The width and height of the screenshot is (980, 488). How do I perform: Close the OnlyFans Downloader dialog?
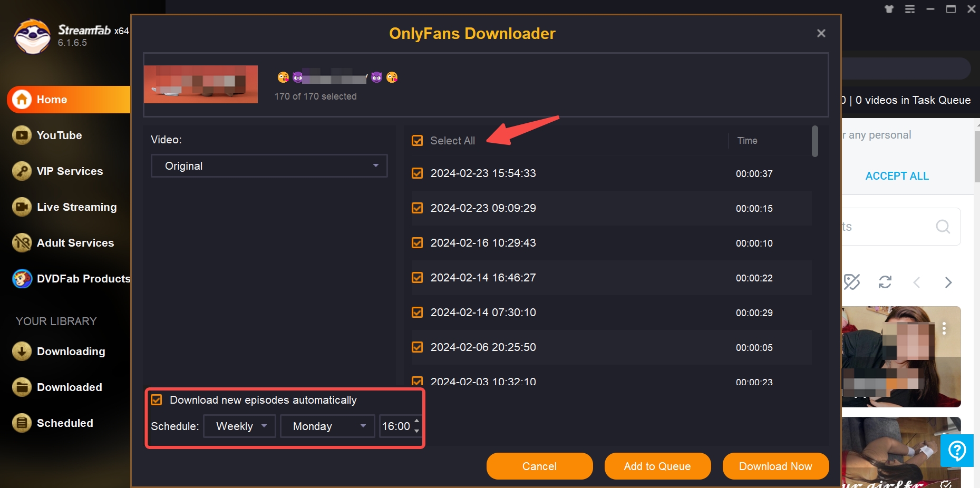(821, 33)
